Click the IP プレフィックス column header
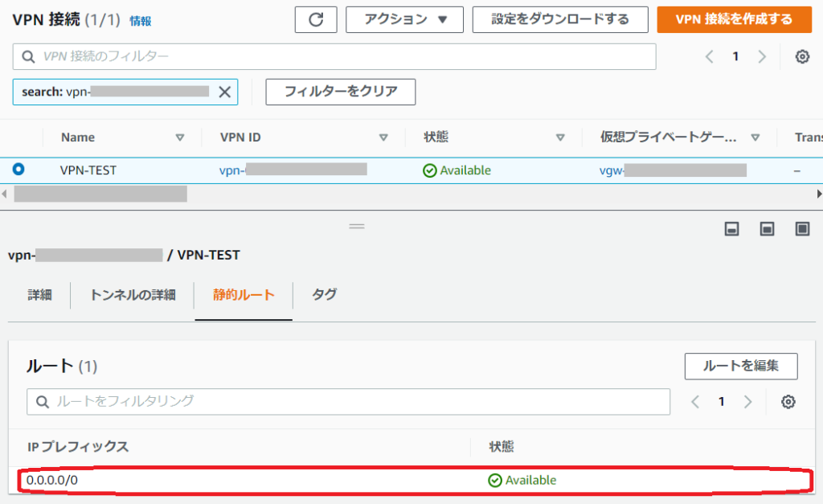This screenshot has height=504, width=823. (x=78, y=447)
